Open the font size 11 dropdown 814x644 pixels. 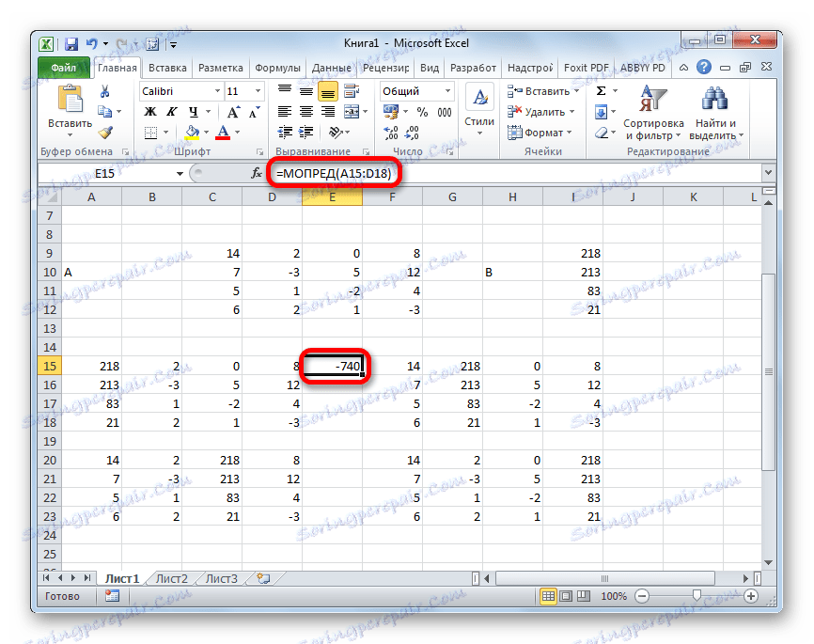coord(258,91)
